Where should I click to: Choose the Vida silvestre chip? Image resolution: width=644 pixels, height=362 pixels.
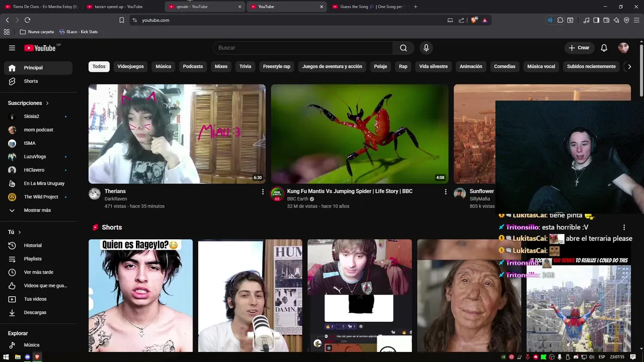(x=433, y=66)
